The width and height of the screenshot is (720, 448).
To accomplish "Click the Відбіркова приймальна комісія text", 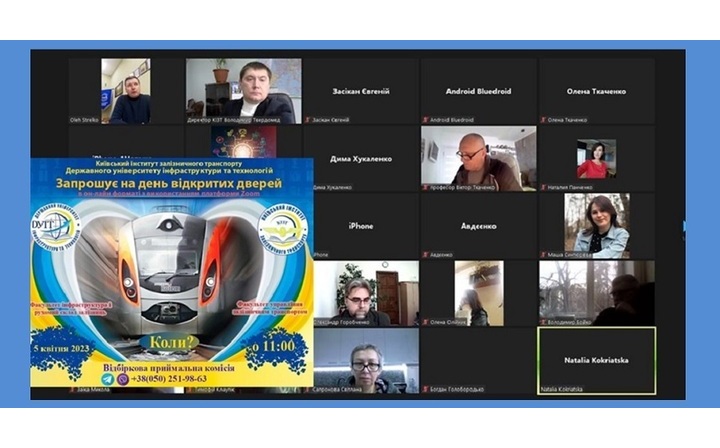I will 169,368.
